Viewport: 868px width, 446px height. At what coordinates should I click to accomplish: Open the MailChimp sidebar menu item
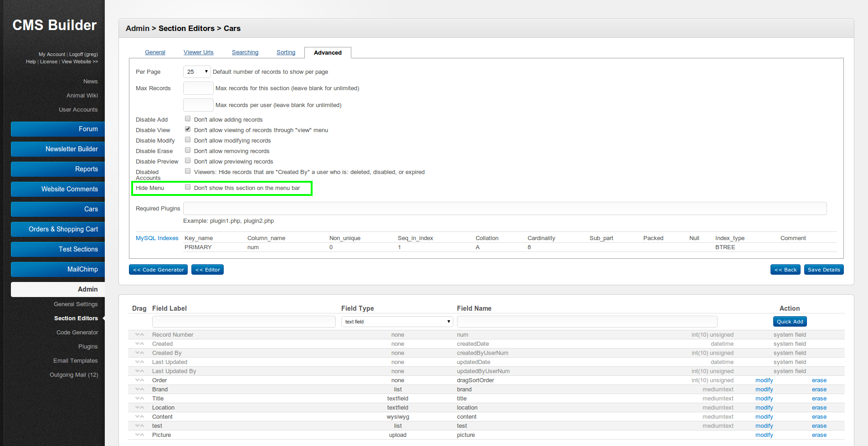tap(58, 269)
